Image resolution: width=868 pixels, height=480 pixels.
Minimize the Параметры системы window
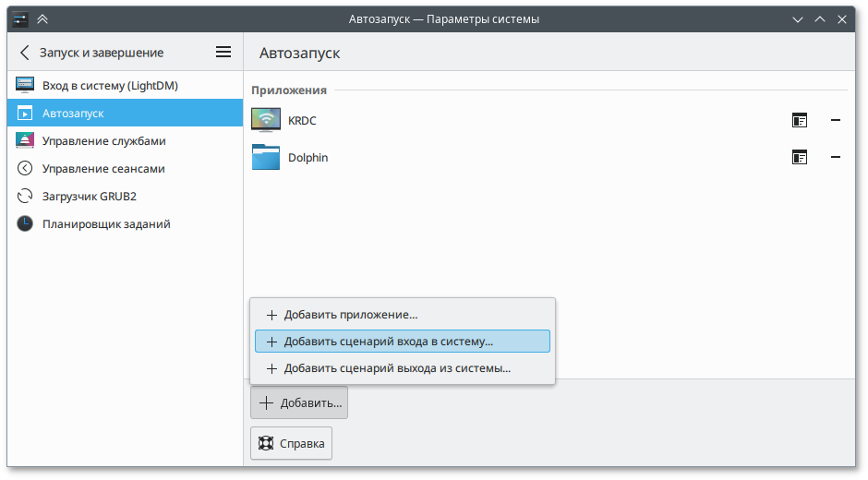[x=797, y=19]
